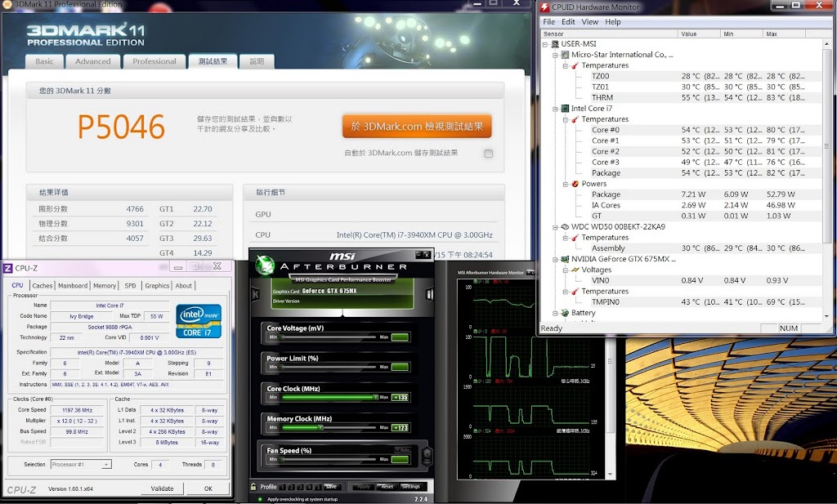Adjust the Fan Speed (%) slider
Screen dimensions: 837x504
[x=329, y=459]
